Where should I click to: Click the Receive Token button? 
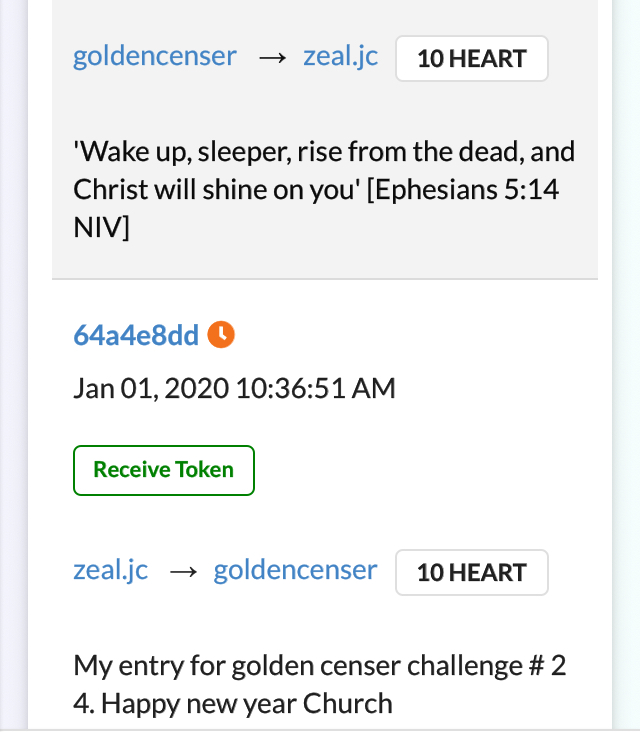[x=164, y=470]
